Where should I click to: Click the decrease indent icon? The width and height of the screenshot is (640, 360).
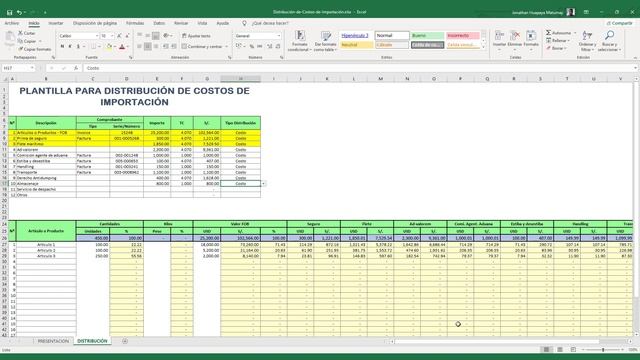(166, 47)
